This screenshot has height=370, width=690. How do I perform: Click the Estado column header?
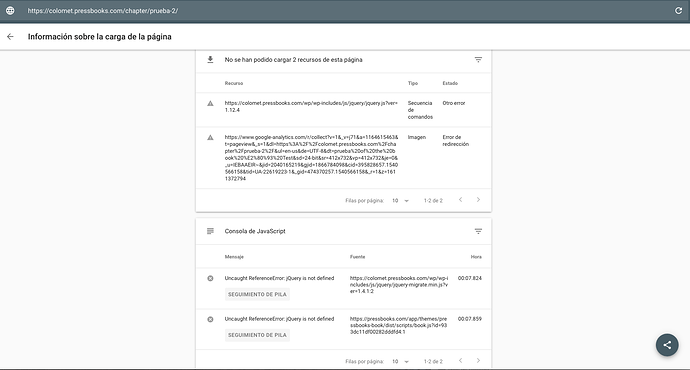click(450, 83)
